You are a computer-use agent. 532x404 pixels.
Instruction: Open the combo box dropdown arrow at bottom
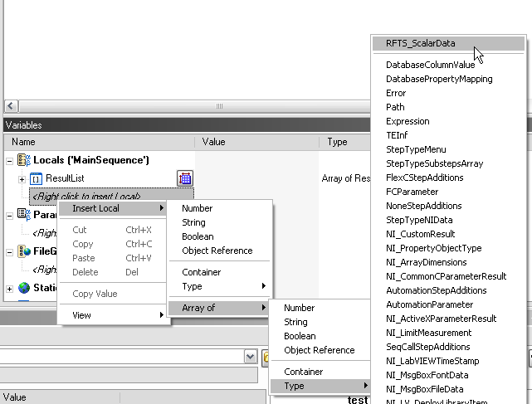[251, 357]
